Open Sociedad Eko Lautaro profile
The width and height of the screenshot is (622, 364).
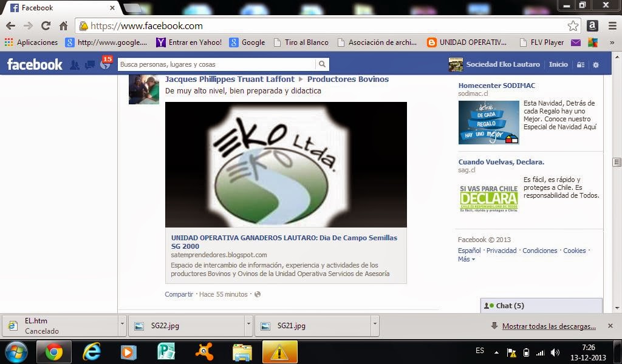[x=494, y=64]
